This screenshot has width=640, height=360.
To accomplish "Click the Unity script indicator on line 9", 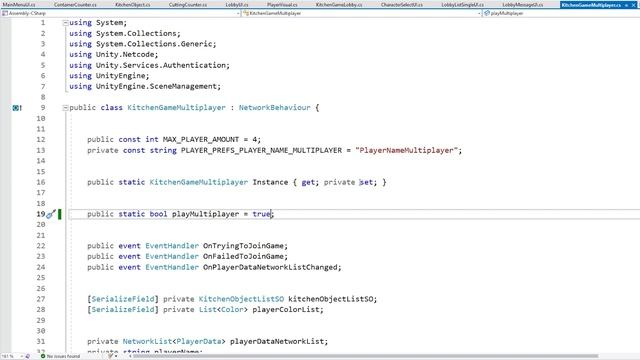I will 17,108.
